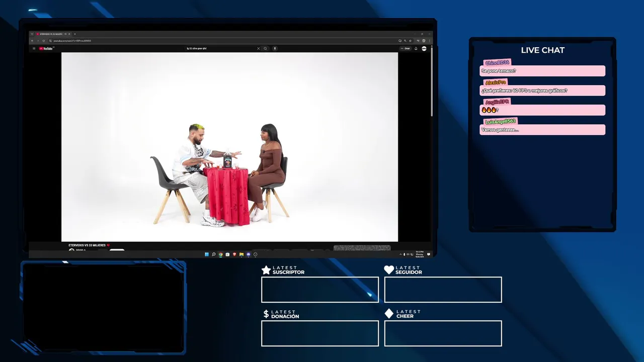This screenshot has height=362, width=644.
Task: Open the channel avatar below the video
Action: 71,250
